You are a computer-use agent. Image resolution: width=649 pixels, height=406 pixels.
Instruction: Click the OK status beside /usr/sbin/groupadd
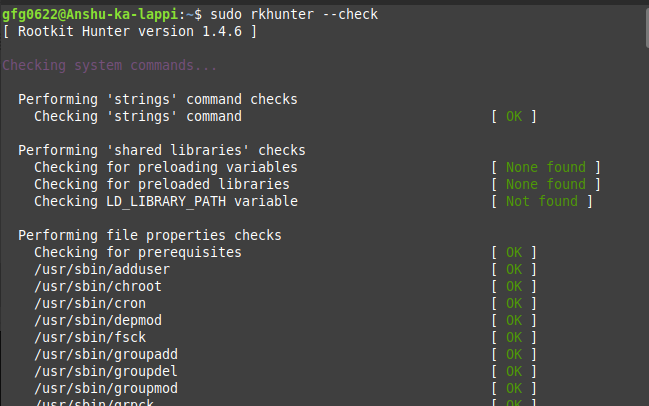point(514,354)
